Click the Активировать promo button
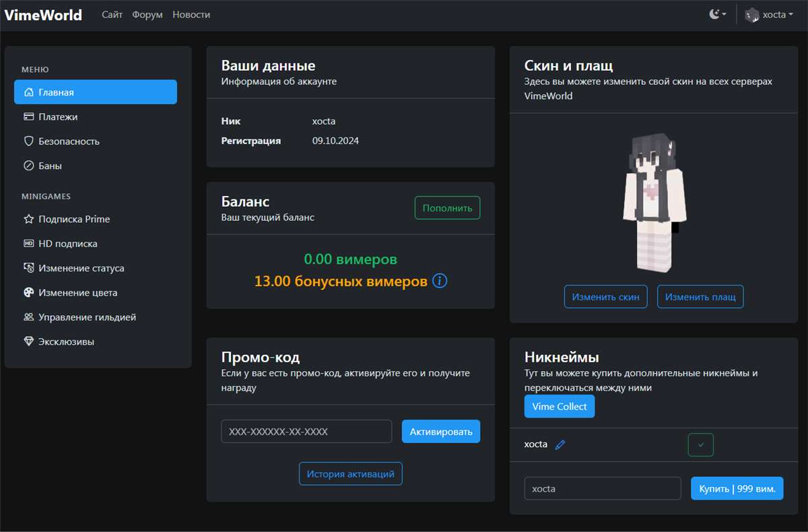Screen dimensions: 808x532 point(441,432)
